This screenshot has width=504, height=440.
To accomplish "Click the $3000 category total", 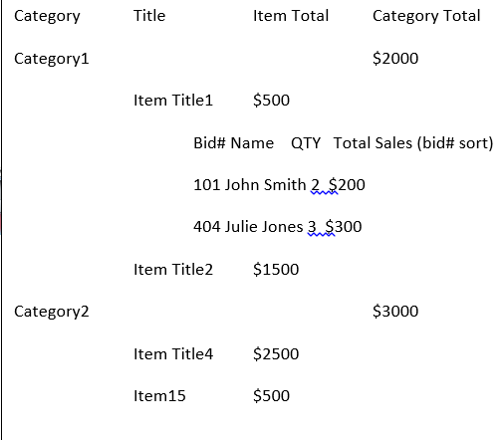I will click(395, 312).
